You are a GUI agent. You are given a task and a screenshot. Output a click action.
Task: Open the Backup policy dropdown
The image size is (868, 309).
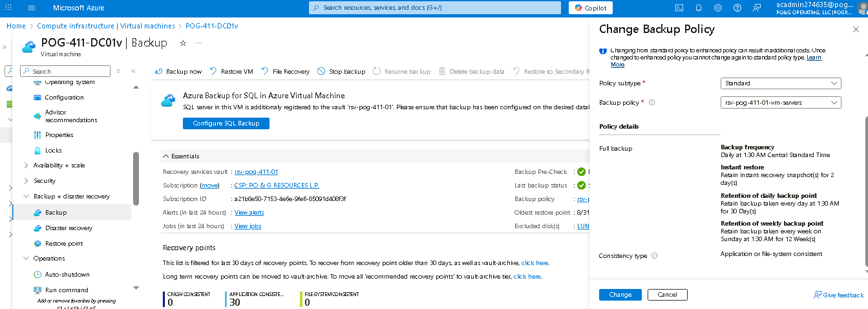tap(780, 102)
